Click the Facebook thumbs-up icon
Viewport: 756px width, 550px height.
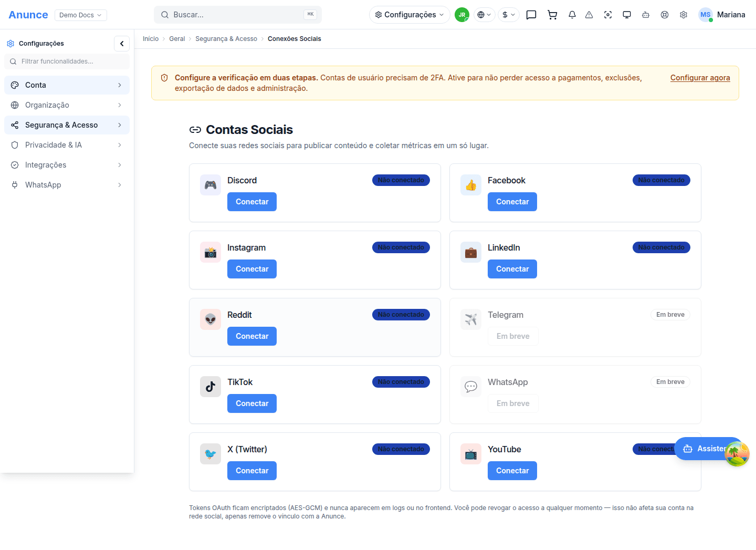point(471,185)
